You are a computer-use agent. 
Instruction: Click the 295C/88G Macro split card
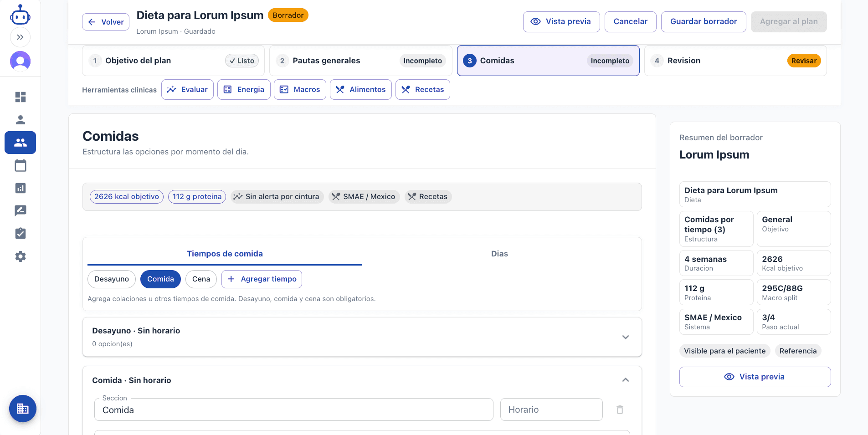click(x=794, y=292)
